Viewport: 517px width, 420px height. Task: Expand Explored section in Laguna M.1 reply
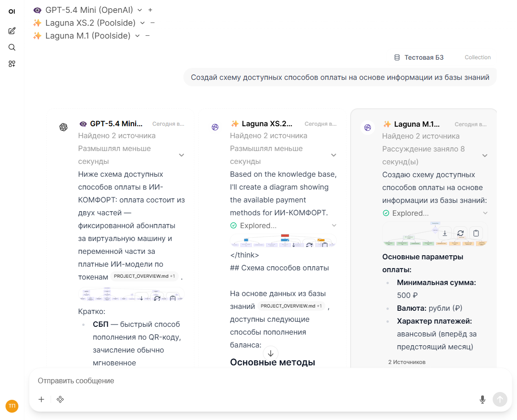click(x=435, y=213)
